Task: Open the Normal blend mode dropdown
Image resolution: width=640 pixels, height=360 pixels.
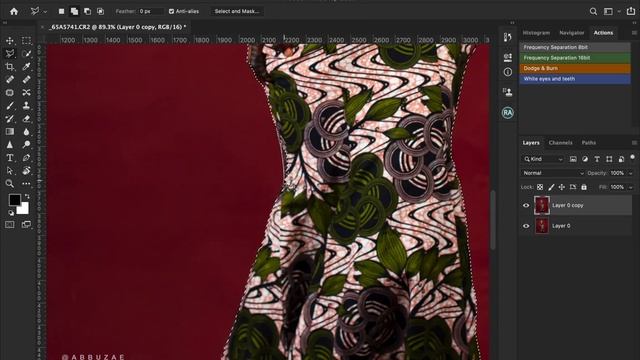Action: pyautogui.click(x=553, y=173)
